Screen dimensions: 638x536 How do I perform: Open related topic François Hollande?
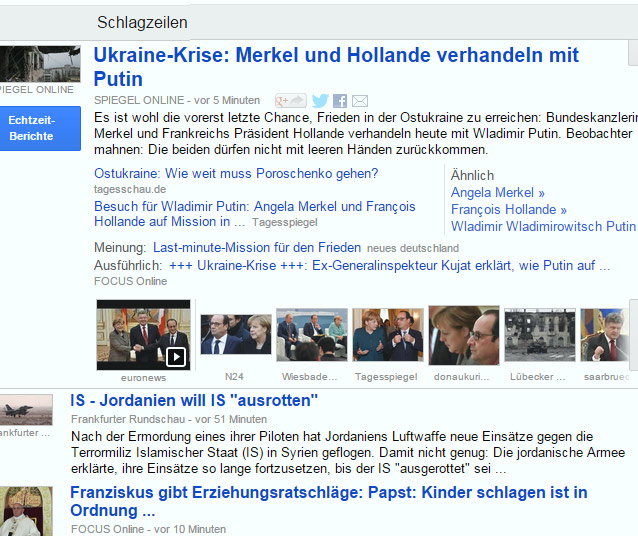509,209
